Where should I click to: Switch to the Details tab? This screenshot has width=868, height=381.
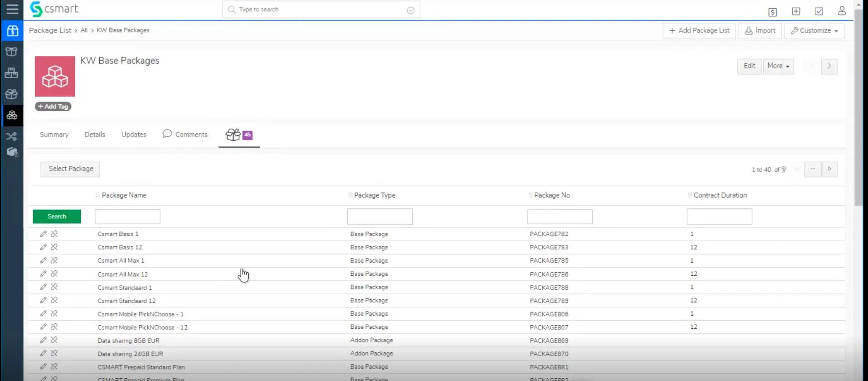tap(95, 134)
